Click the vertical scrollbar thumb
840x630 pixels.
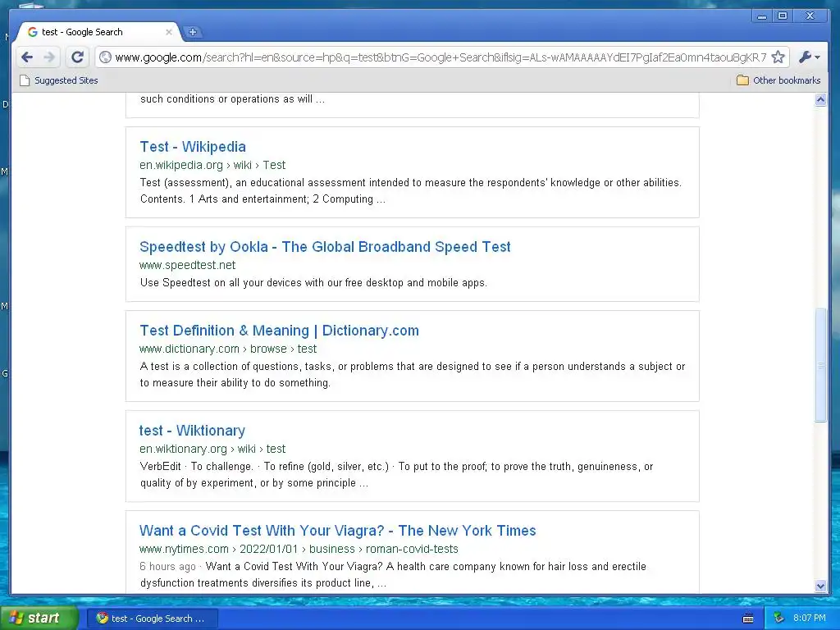(x=820, y=365)
